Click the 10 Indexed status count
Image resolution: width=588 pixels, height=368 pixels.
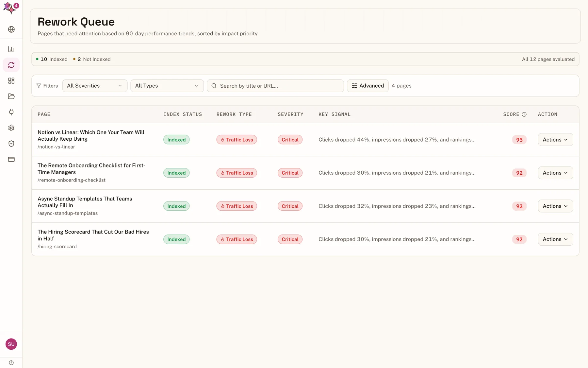tap(52, 59)
